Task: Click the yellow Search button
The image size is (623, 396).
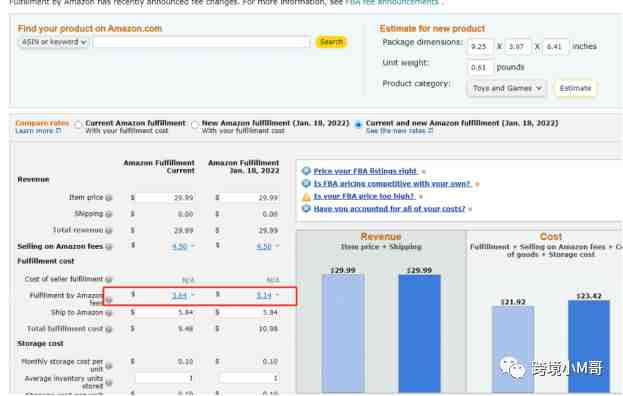Action: click(x=331, y=42)
